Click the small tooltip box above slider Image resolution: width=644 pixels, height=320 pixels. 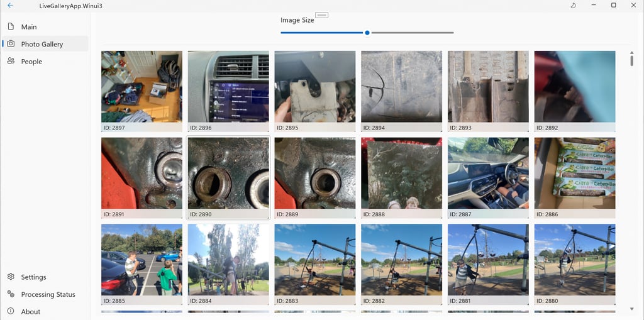[x=321, y=15]
